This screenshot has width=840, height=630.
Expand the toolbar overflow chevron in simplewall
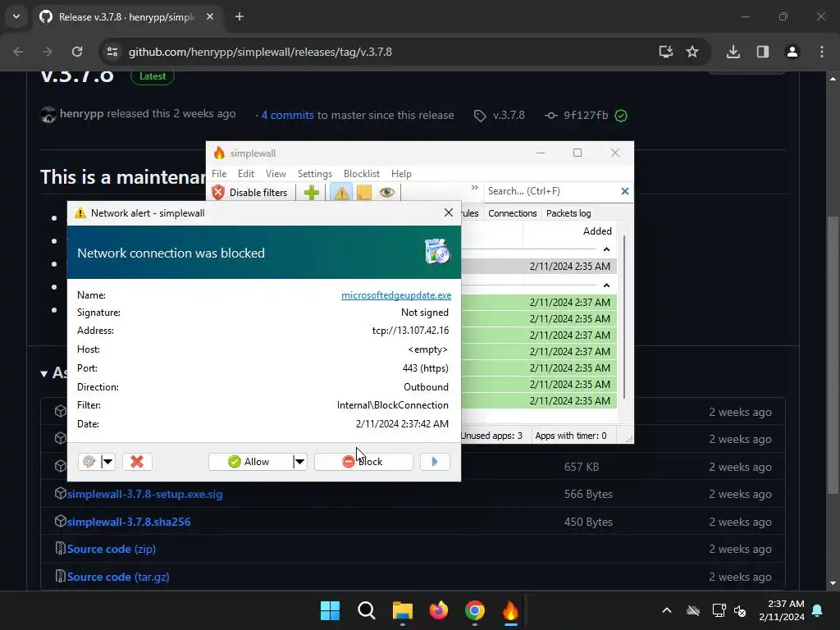click(x=474, y=188)
